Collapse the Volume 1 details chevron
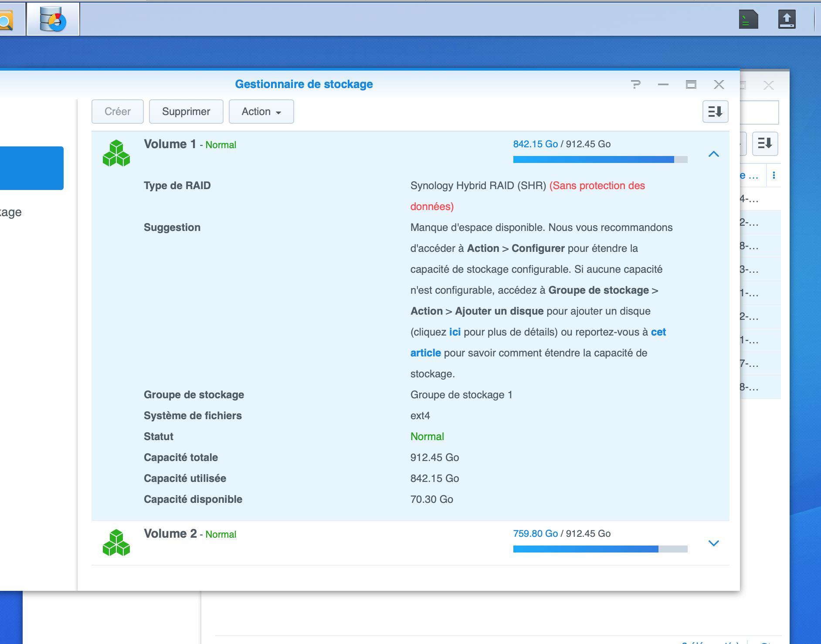 [713, 154]
